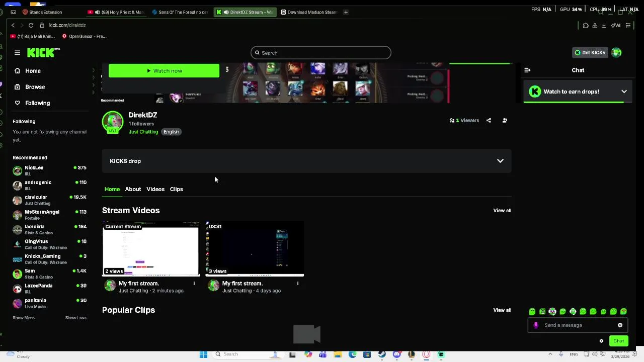Image resolution: width=644 pixels, height=362 pixels.
Task: Switch to the Videos tab
Action: (x=155, y=189)
